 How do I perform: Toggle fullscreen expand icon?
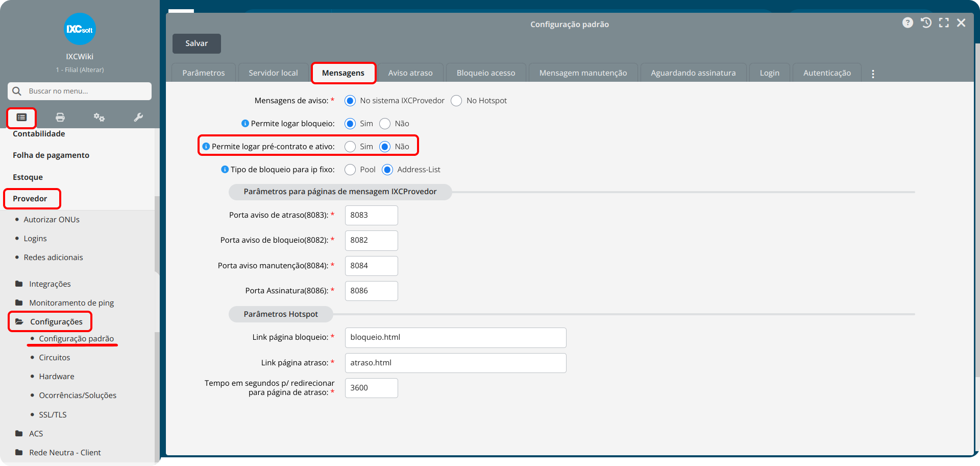[x=944, y=22]
